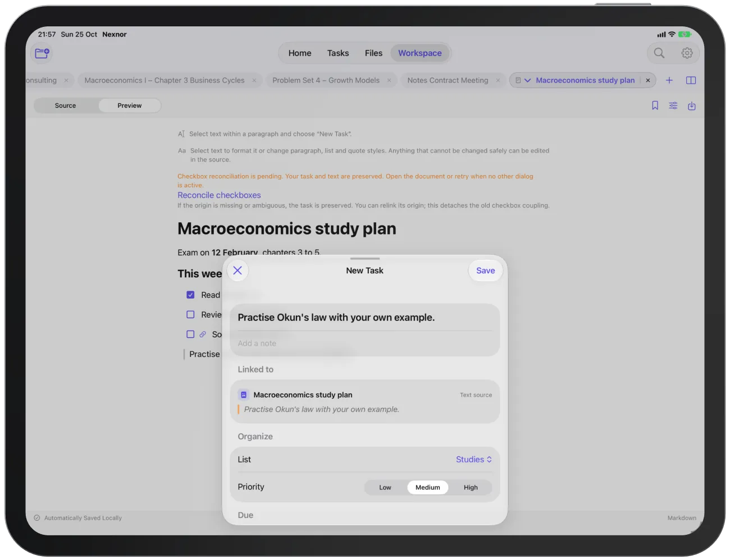Set priority to Medium
Image resolution: width=730 pixels, height=560 pixels.
(x=428, y=488)
